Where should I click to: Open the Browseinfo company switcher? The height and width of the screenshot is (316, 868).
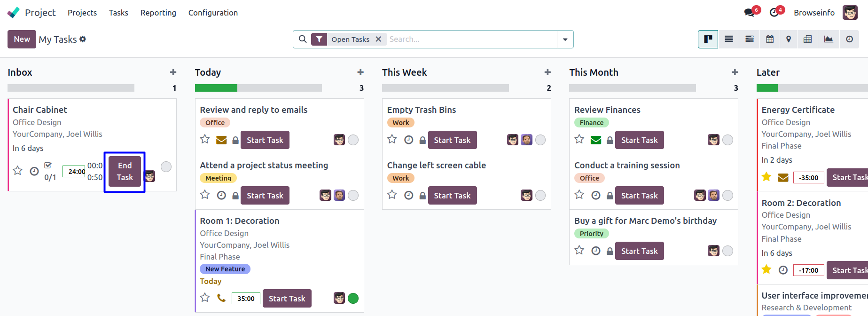814,13
